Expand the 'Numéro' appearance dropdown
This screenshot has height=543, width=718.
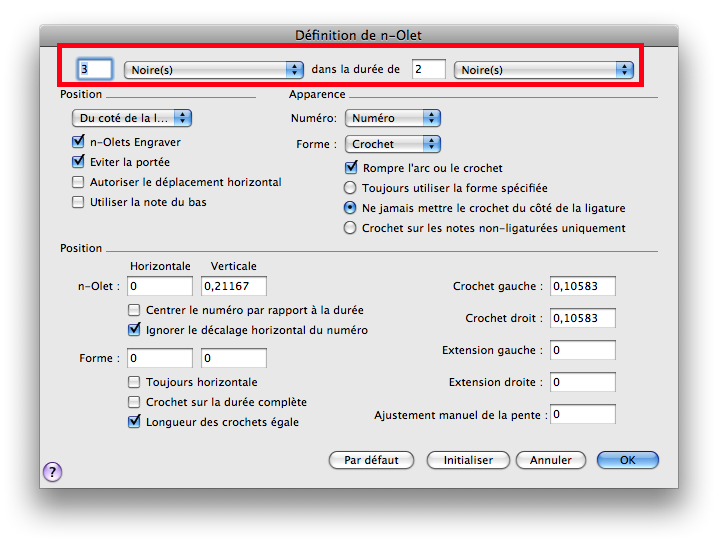392,118
